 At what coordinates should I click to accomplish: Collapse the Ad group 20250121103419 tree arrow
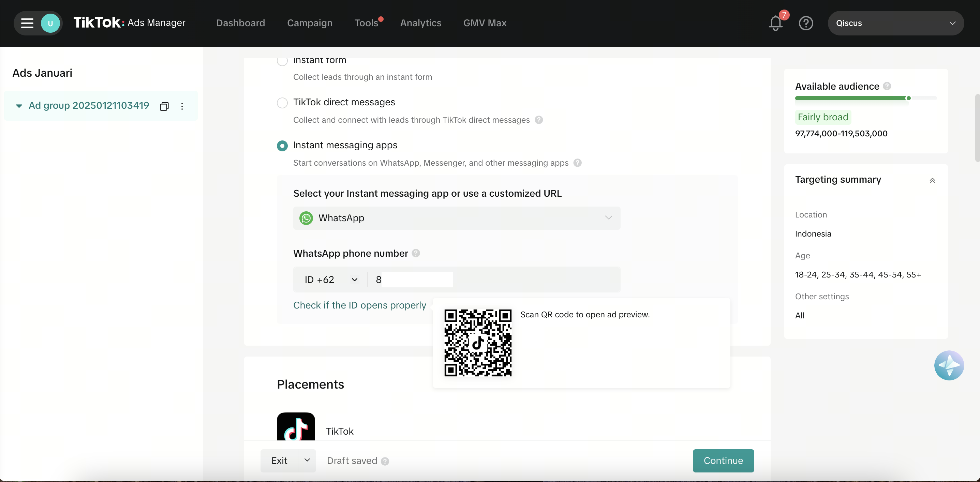pos(19,106)
